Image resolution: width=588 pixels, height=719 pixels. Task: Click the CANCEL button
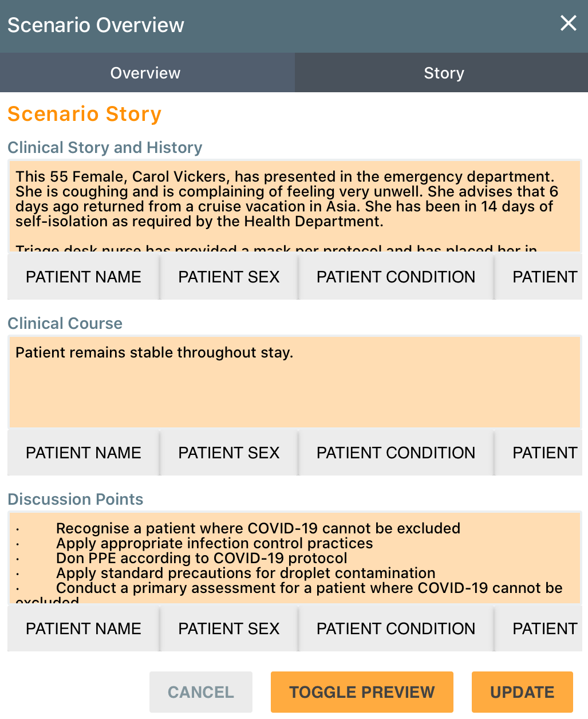point(200,692)
